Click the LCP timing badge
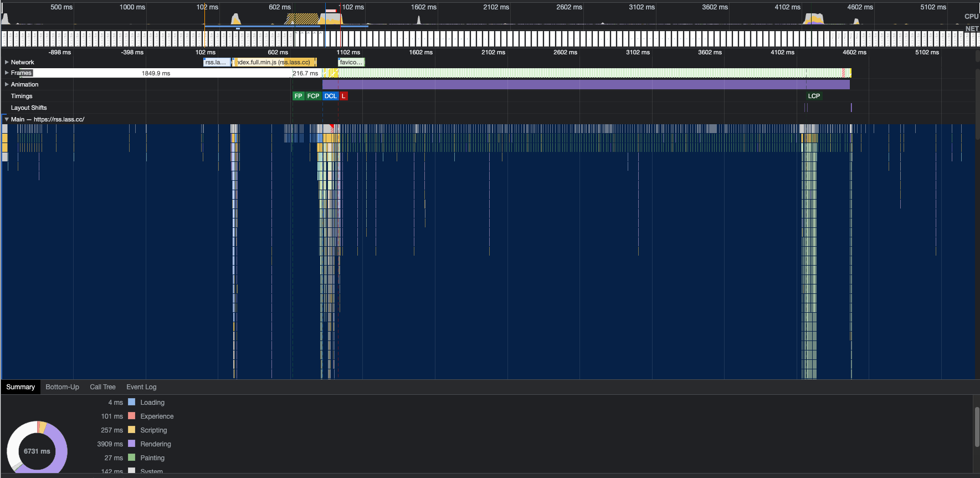980x478 pixels. 813,96
